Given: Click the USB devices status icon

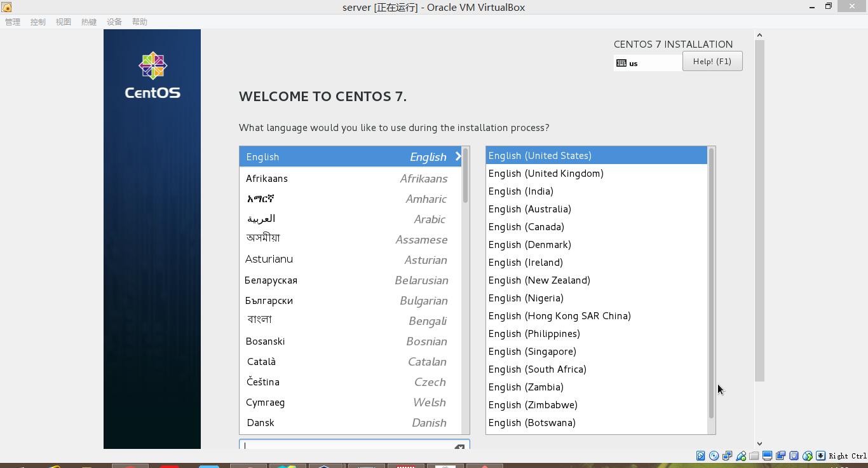Looking at the screenshot, I should pyautogui.click(x=740, y=455).
